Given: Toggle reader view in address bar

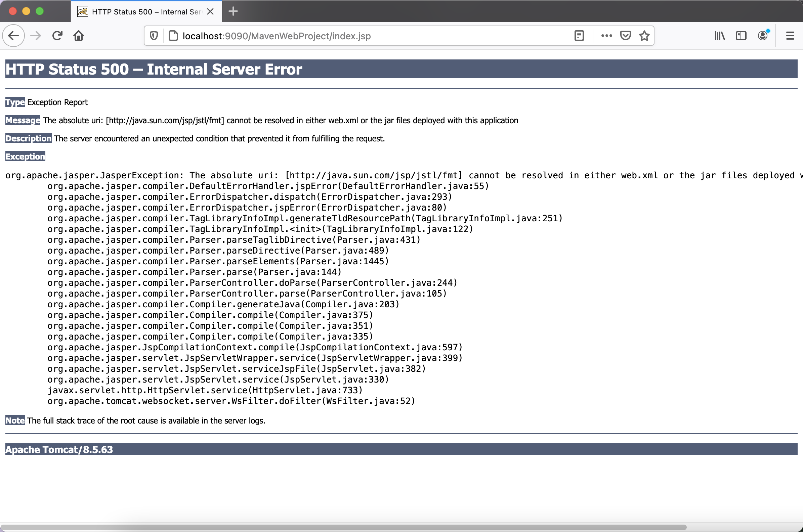Looking at the screenshot, I should [x=579, y=36].
